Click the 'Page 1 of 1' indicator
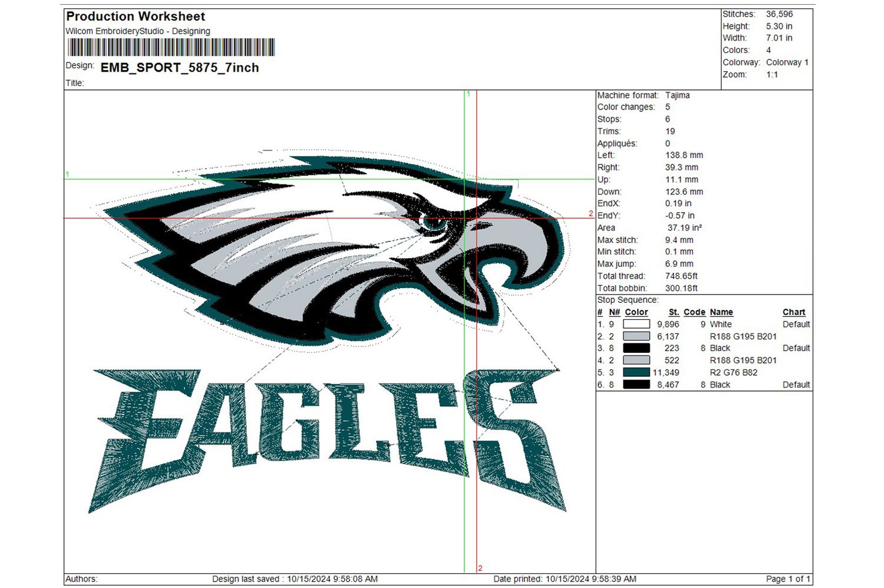This screenshot has width=884, height=588. [788, 579]
